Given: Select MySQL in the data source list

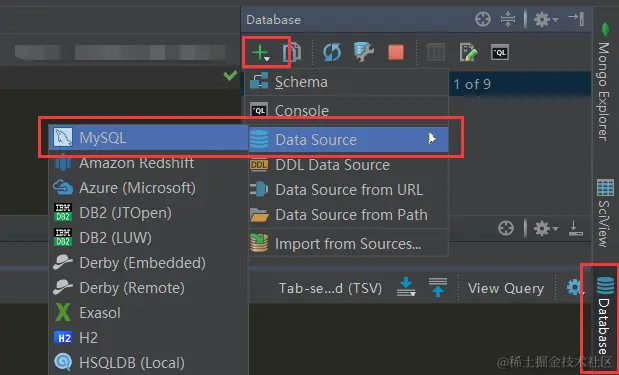Looking at the screenshot, I should tap(148, 138).
